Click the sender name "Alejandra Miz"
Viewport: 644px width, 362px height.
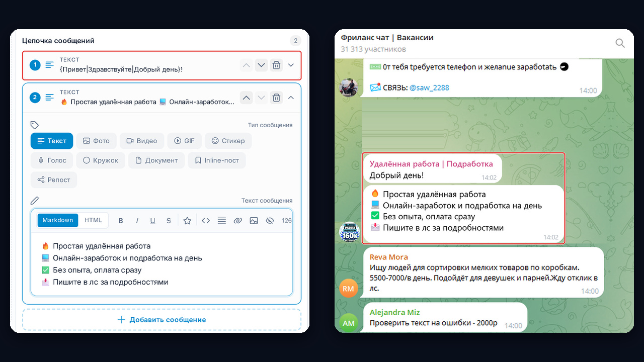[394, 312]
